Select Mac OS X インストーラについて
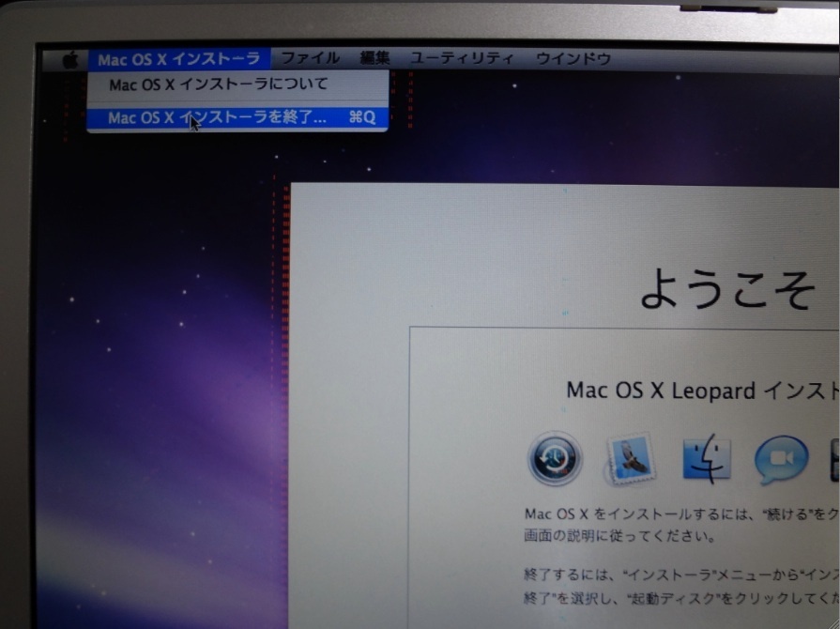The width and height of the screenshot is (840, 629). 218,84
